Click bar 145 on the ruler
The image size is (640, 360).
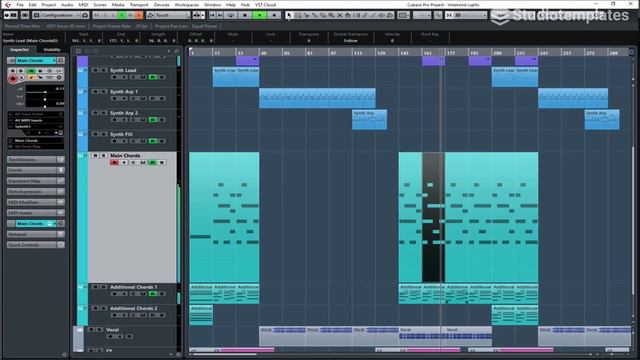404,53
